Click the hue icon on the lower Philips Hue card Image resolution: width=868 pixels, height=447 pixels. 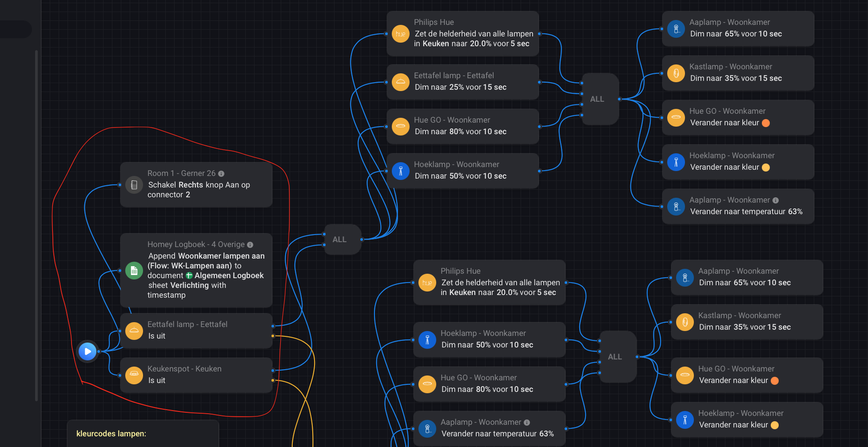[x=427, y=283]
